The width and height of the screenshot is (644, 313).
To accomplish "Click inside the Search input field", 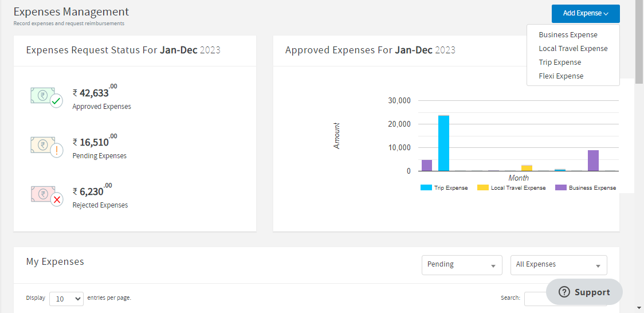I will [536, 299].
